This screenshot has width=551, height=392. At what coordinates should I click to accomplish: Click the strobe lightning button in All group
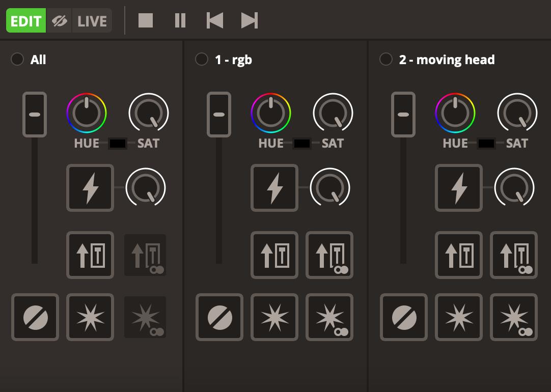click(90, 188)
